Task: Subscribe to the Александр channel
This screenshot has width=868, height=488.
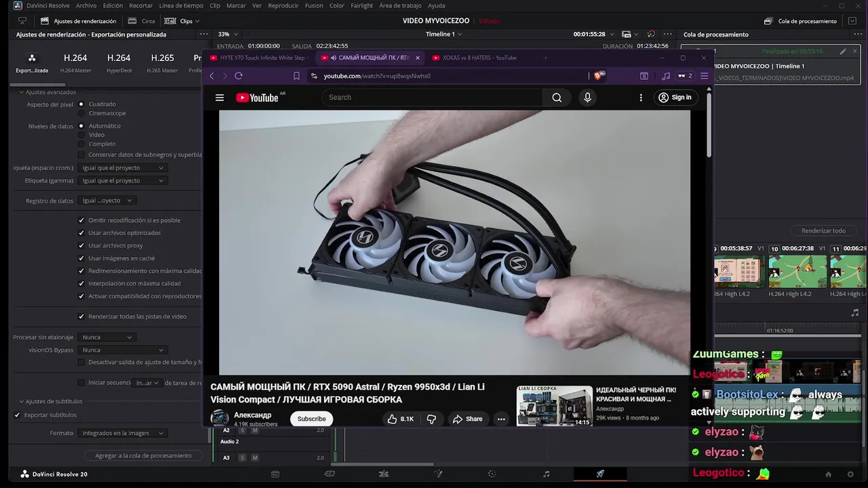Action: pos(311,419)
